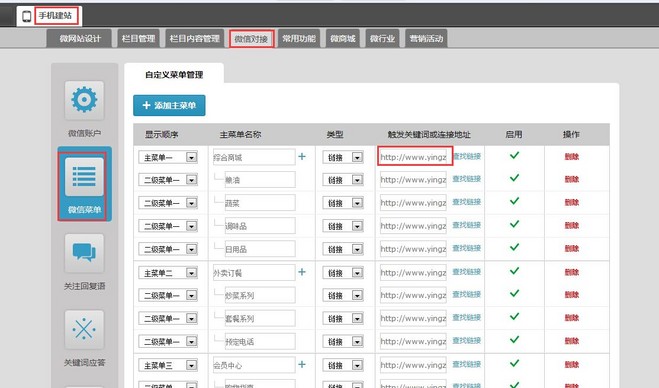Open the order dropdown in 调味品 row
Viewport: 659px width, 388px height.
[x=168, y=226]
